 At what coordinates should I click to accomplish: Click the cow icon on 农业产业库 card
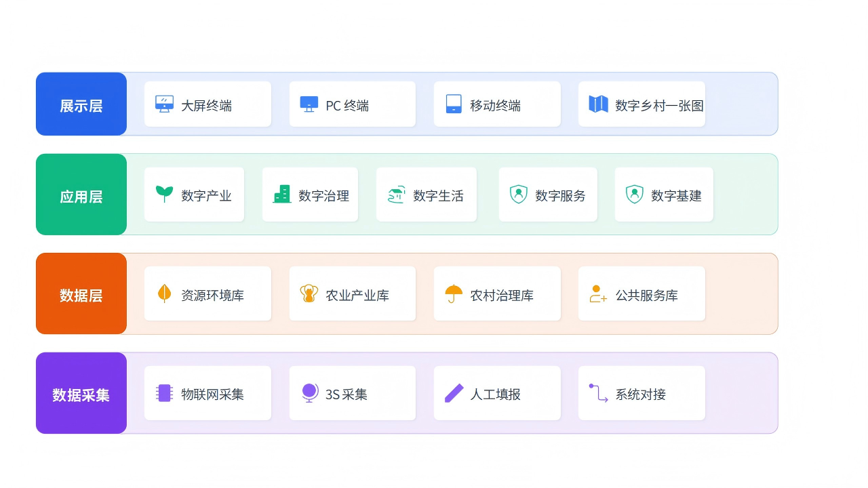point(309,293)
